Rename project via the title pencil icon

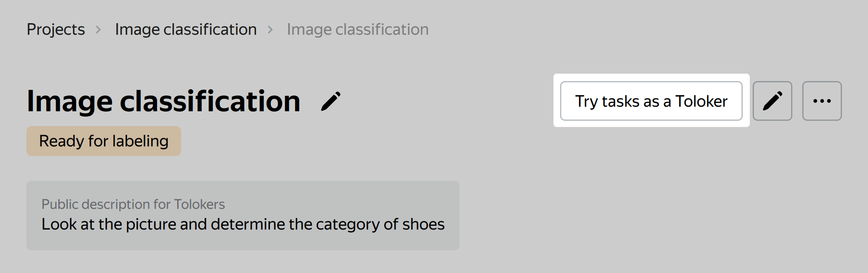tap(331, 101)
